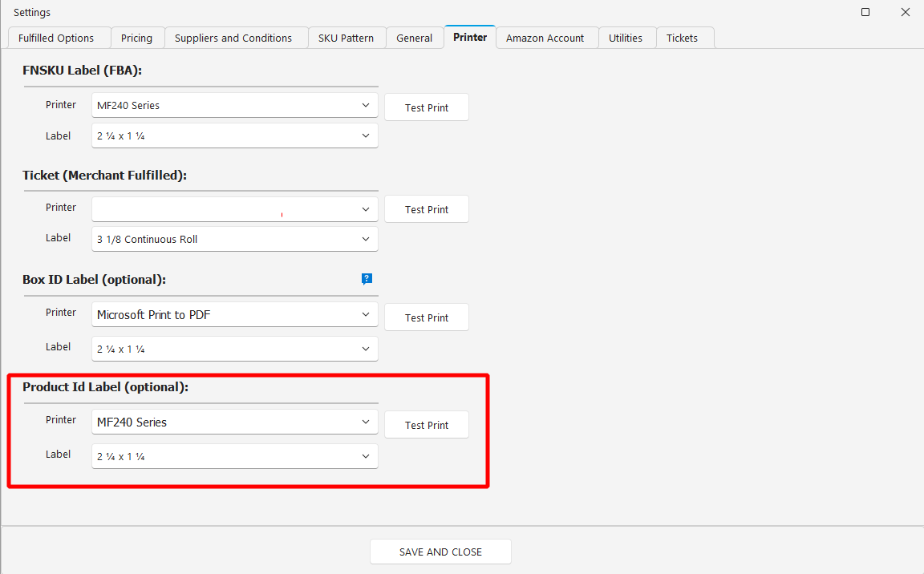Select the Printer tab
The image size is (924, 574).
point(470,37)
